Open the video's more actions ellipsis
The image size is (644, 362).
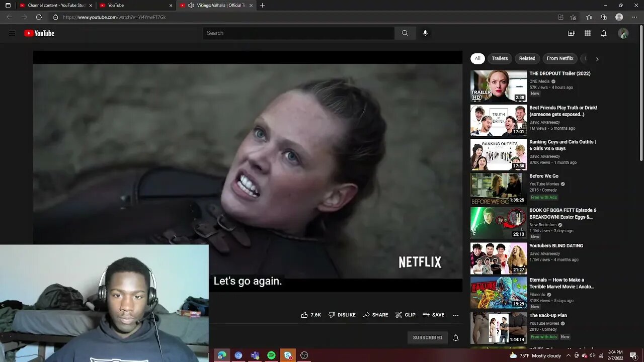point(456,315)
